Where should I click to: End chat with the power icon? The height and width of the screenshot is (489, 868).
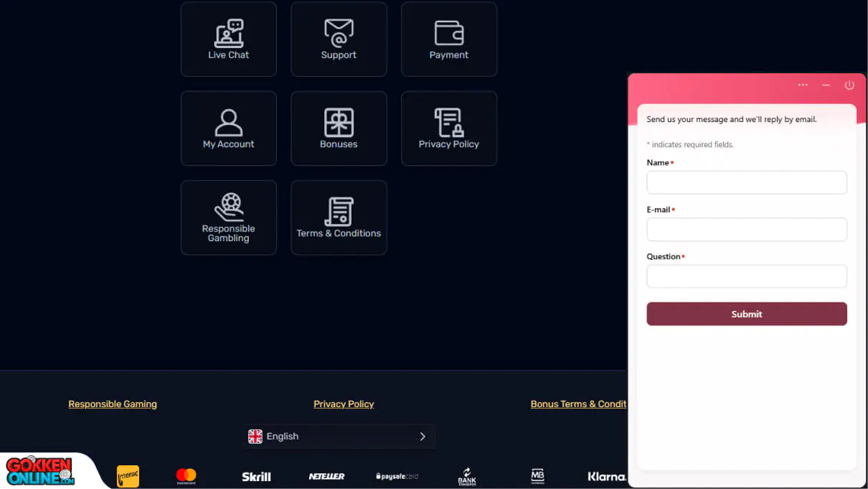click(849, 85)
